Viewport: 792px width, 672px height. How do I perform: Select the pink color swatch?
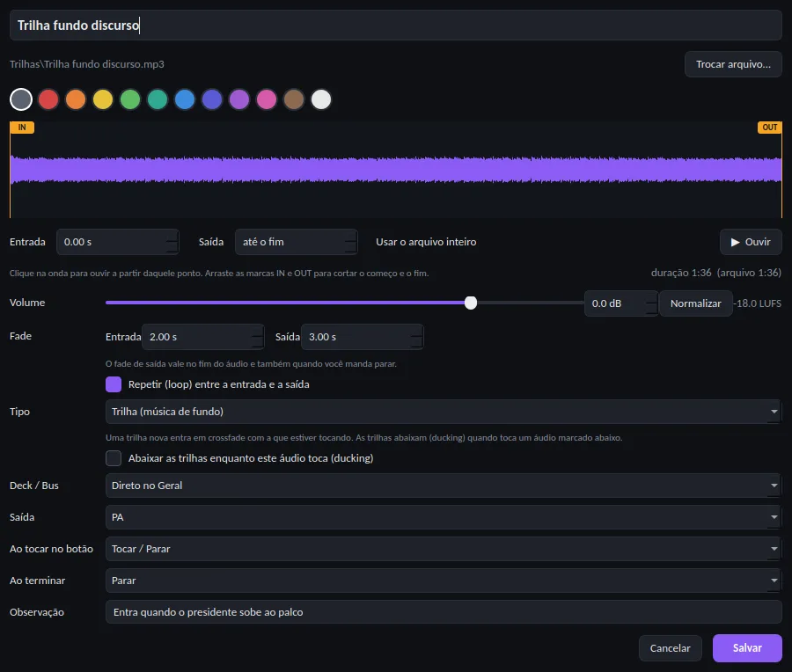(x=267, y=99)
